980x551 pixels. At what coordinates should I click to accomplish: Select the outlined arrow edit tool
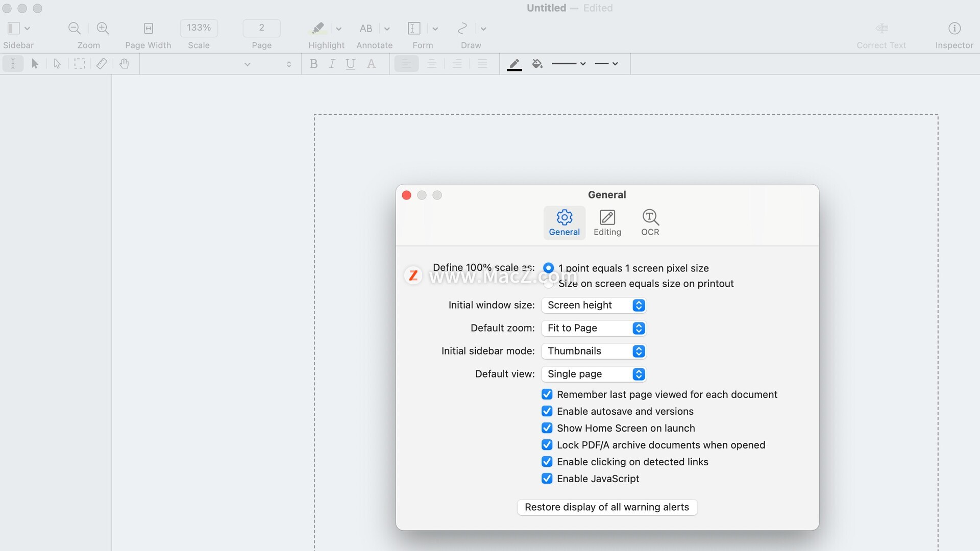[57, 64]
